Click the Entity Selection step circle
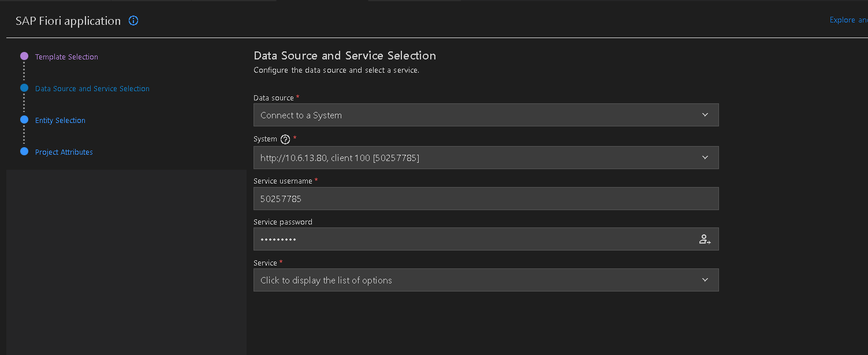The height and width of the screenshot is (355, 868). point(24,119)
